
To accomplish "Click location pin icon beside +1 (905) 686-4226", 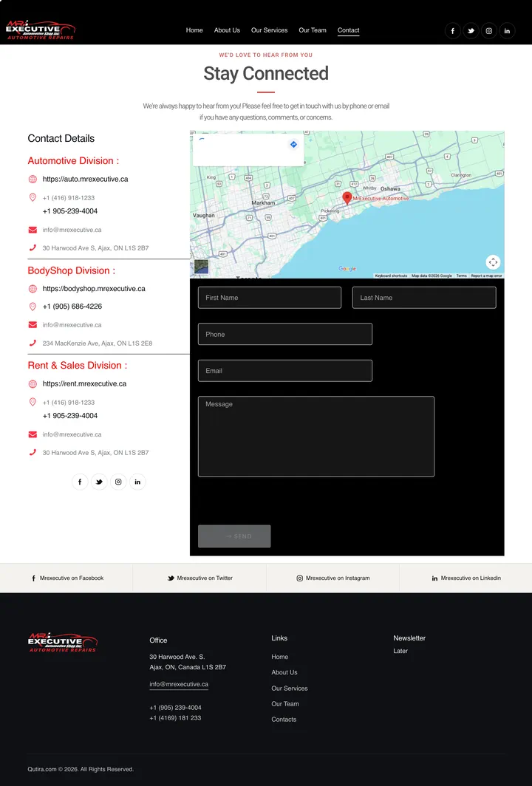I will coord(33,307).
